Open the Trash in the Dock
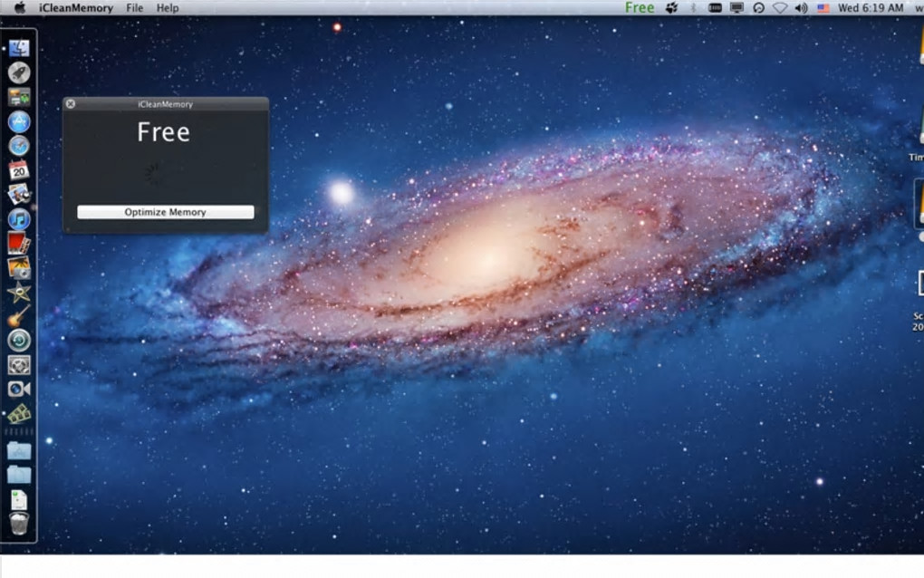Screen dimensions: 924x578 tap(19, 524)
